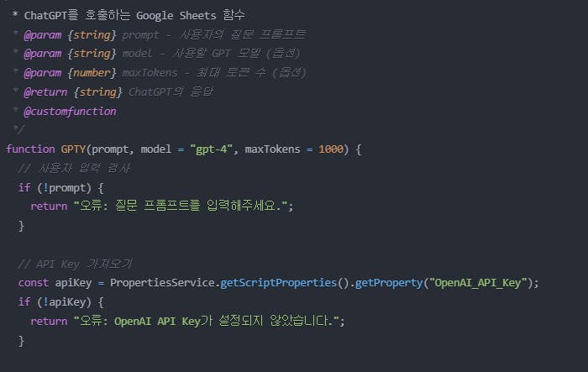Click the function keyword
The width and height of the screenshot is (588, 372).
30,149
